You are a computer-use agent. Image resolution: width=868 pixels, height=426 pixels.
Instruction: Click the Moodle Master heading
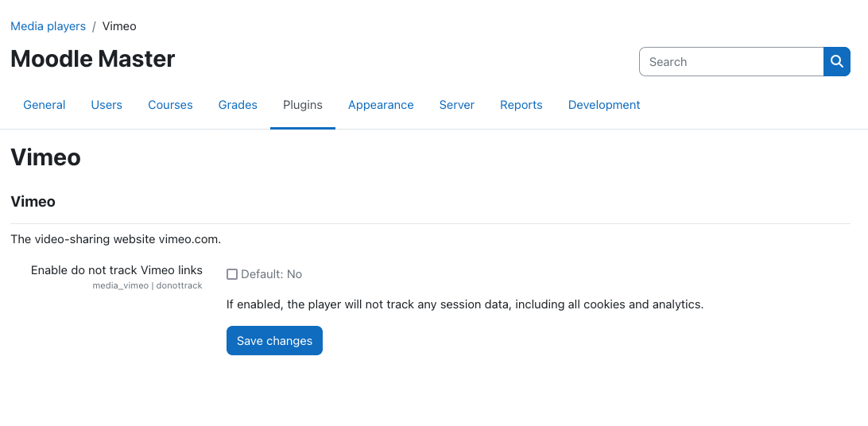[92, 59]
